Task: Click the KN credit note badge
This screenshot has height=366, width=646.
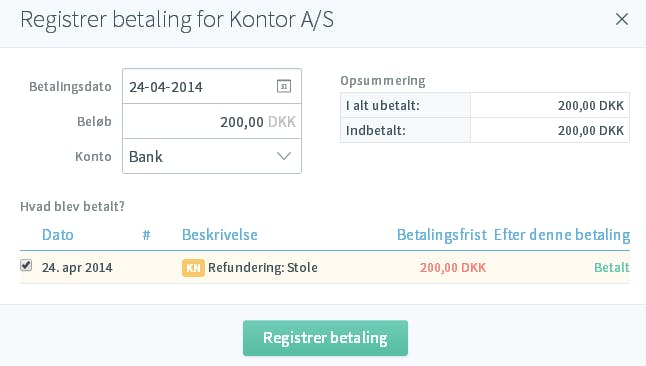Action: pos(193,268)
